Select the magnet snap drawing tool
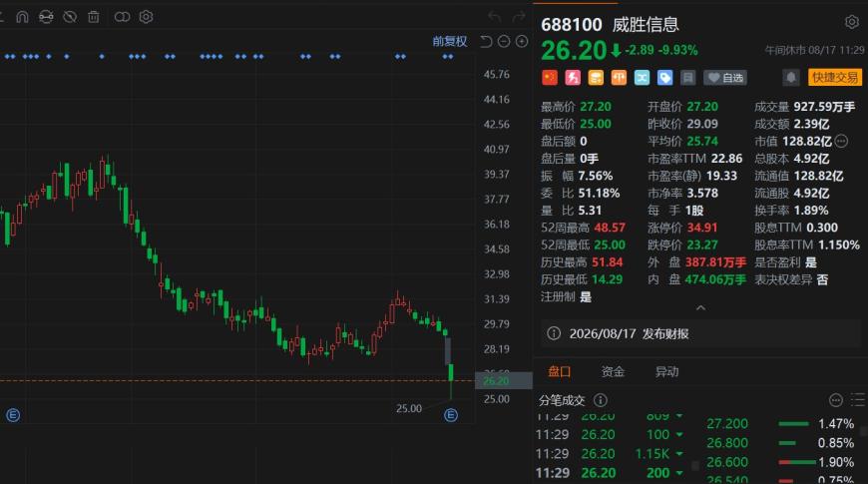This screenshot has height=484, width=868. (22, 17)
